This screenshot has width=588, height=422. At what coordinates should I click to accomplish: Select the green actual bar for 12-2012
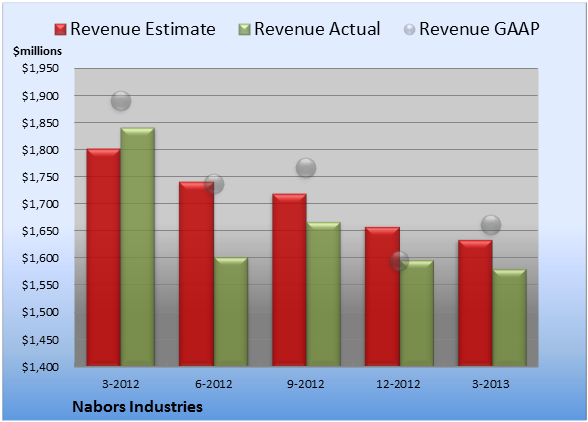(417, 313)
